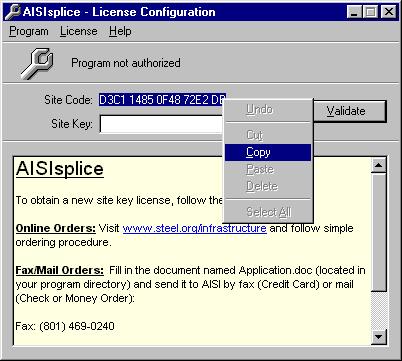Screen dimensions: 402x361
Task: Click the Online Orders: heading
Action: [56, 228]
